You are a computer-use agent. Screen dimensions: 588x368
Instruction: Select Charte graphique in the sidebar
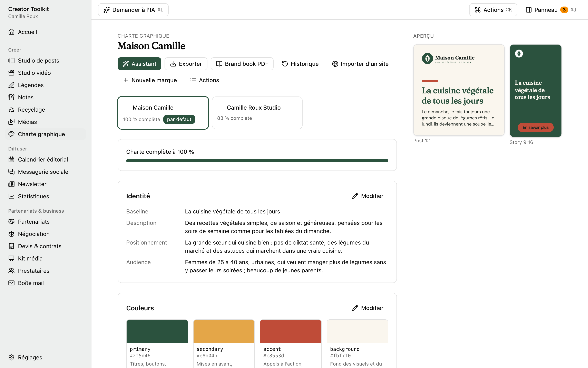[x=46, y=134]
